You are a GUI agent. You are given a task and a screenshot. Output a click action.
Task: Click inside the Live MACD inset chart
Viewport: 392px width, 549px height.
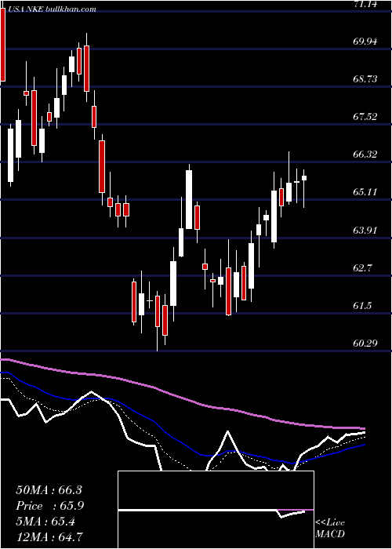[216, 510]
